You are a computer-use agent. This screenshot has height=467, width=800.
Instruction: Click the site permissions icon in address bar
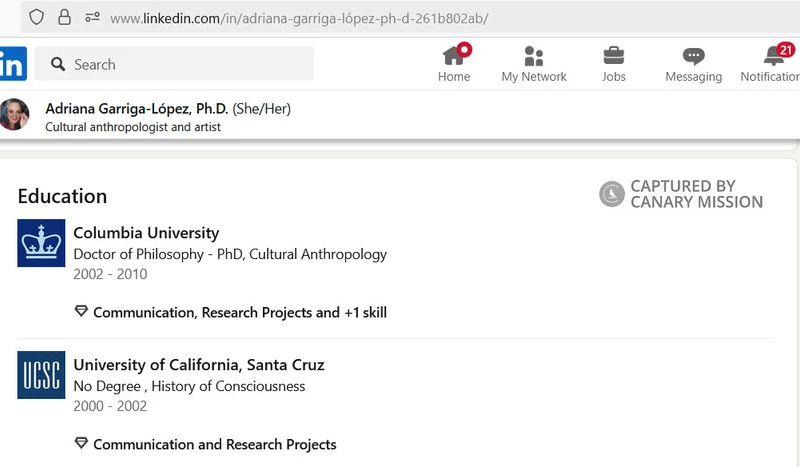[x=92, y=18]
